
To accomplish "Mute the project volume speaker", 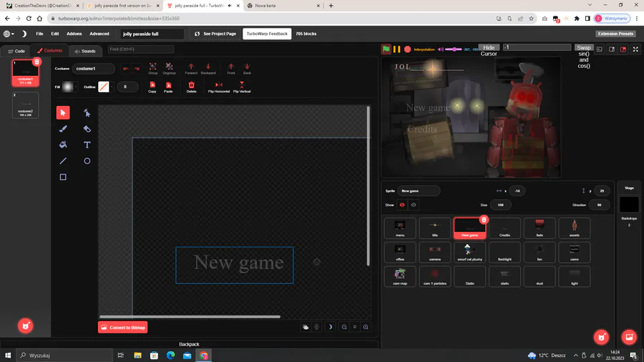I will coord(441,49).
